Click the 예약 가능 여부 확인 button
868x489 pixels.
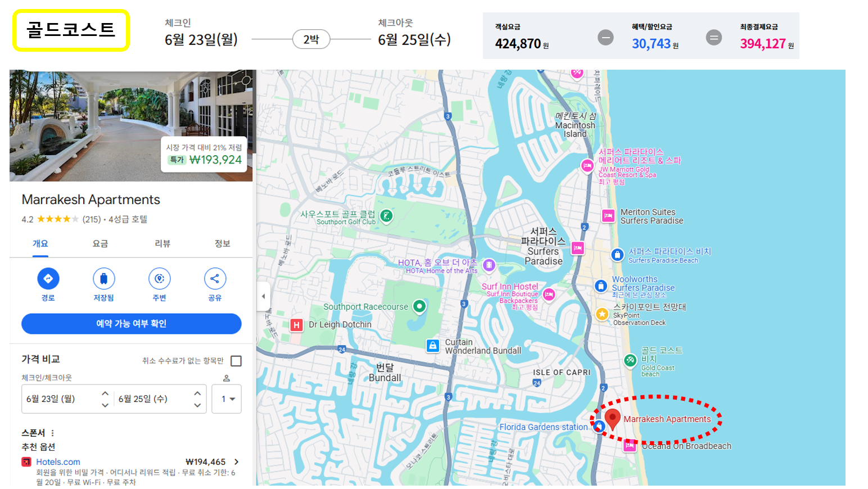click(x=132, y=324)
